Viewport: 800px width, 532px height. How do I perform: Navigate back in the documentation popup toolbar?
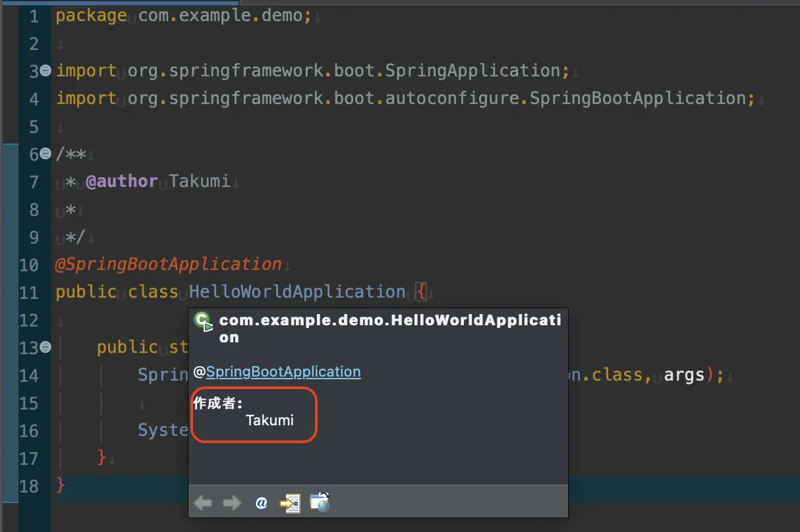[202, 502]
